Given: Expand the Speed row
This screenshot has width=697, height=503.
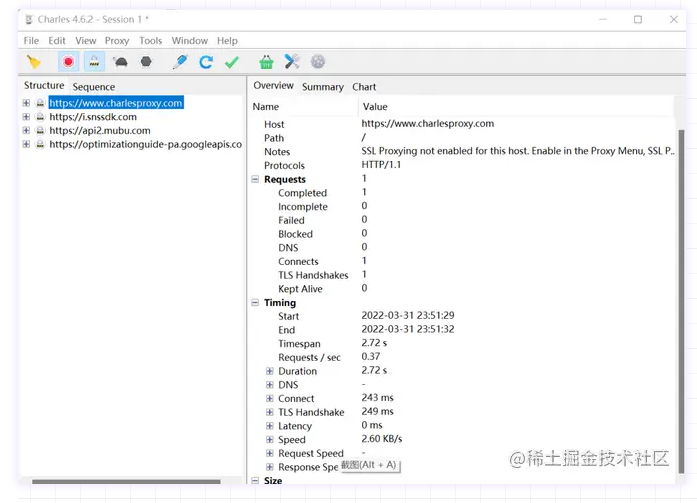Looking at the screenshot, I should (x=269, y=439).
